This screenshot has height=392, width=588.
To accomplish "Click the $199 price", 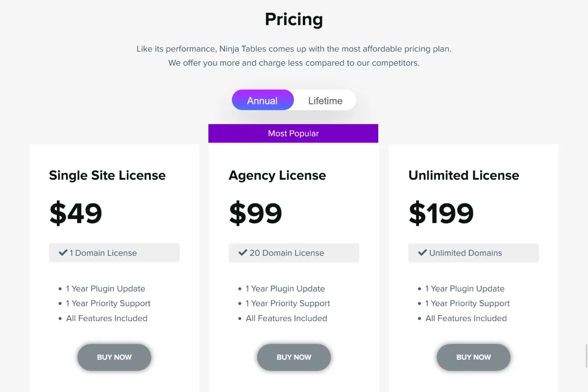I will click(441, 213).
